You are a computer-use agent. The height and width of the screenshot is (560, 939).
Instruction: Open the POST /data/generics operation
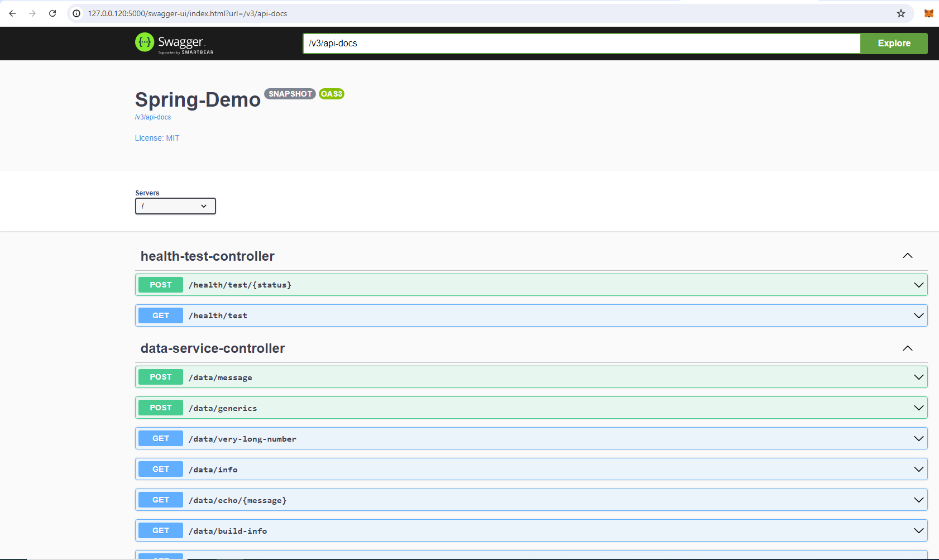point(223,408)
